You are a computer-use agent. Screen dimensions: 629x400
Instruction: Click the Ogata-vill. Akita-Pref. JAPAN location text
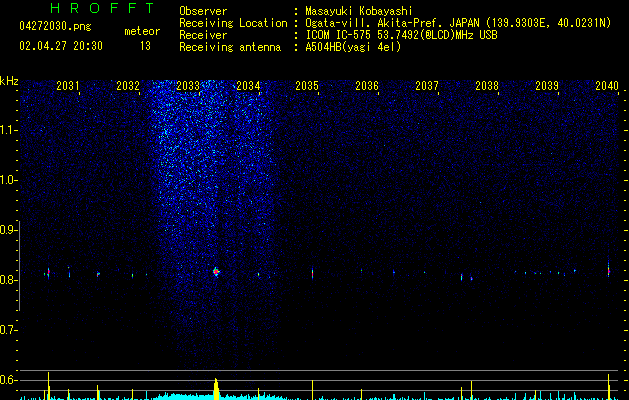click(458, 23)
